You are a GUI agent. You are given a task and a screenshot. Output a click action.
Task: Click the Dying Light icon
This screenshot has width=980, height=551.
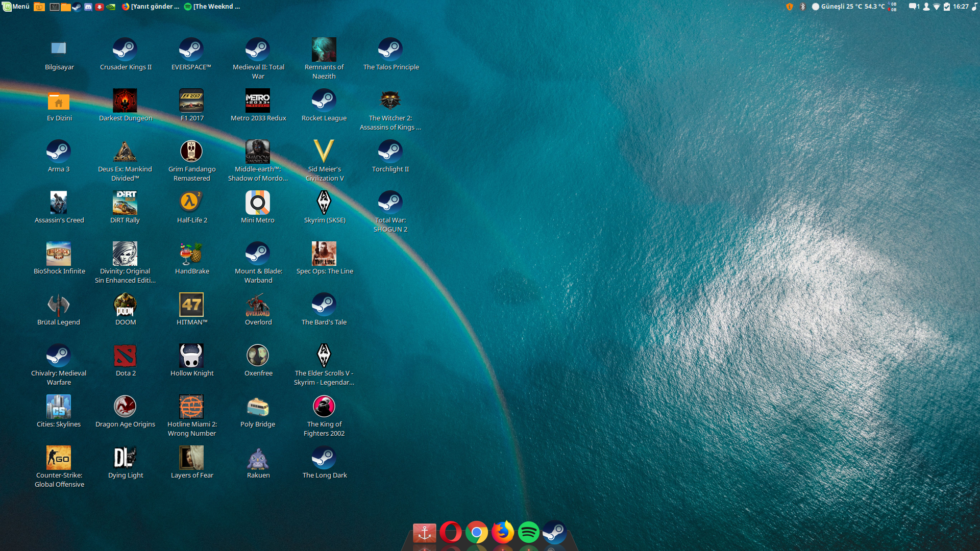click(x=125, y=457)
